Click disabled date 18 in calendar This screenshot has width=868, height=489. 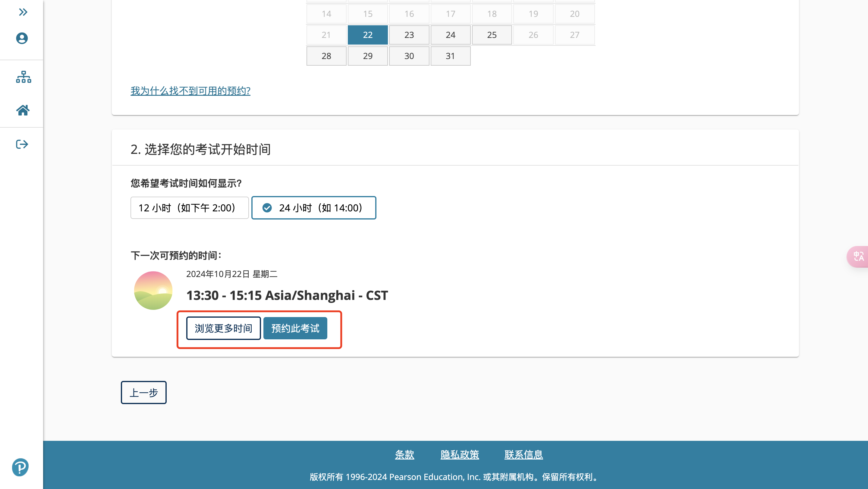[492, 14]
